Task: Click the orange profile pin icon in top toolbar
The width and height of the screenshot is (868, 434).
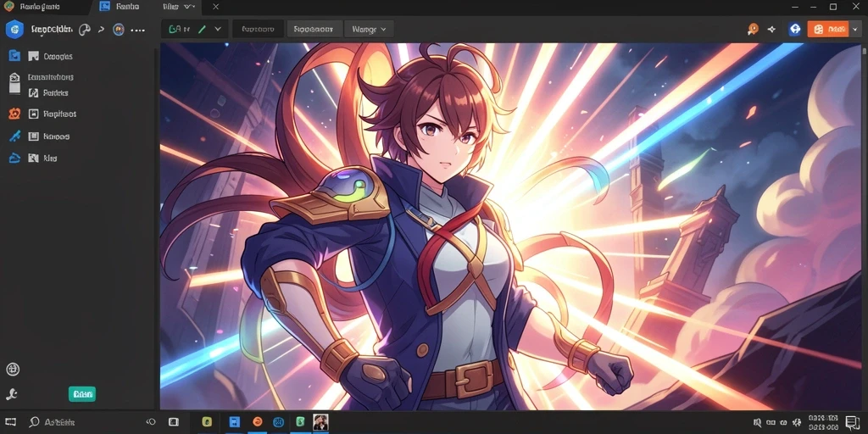Action: [x=753, y=30]
